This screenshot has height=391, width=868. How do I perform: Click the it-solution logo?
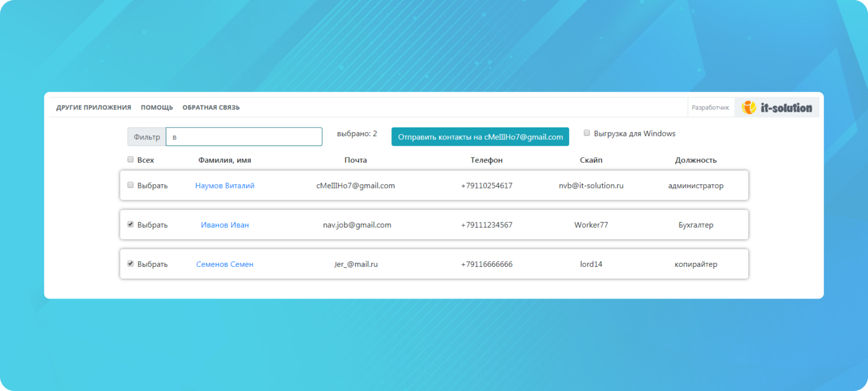[x=777, y=108]
